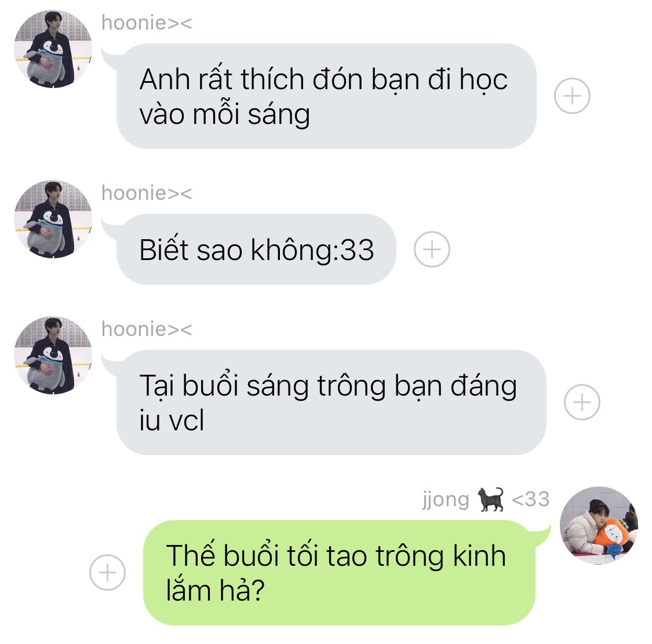Tap the plus icon next to 'Biết sao không:33'
The height and width of the screenshot is (644, 652).
432,249
